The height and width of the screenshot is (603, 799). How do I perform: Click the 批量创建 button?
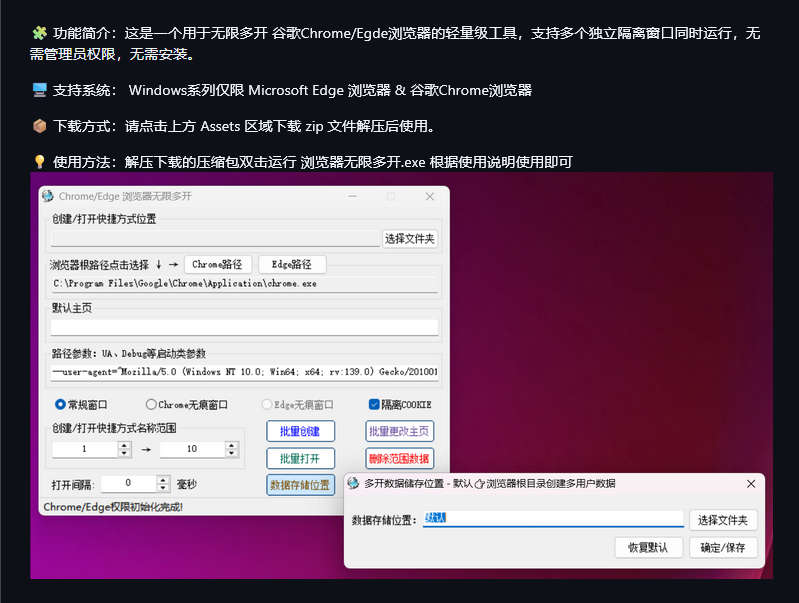[300, 431]
